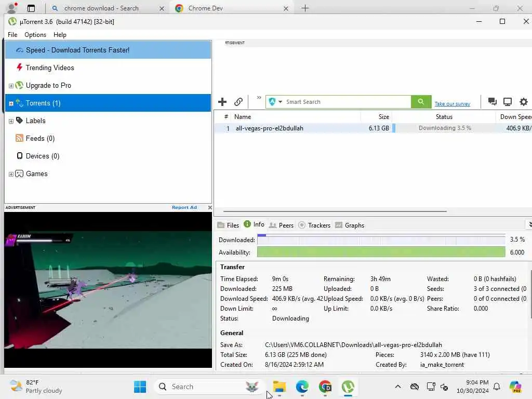Expand the Games tree node
532x399 pixels.
[11, 174]
